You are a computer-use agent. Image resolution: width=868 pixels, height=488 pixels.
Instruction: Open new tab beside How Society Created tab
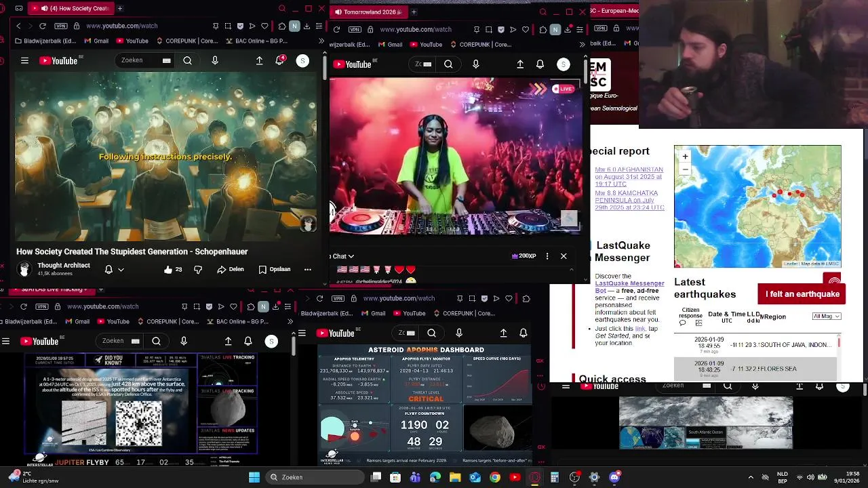pyautogui.click(x=120, y=9)
